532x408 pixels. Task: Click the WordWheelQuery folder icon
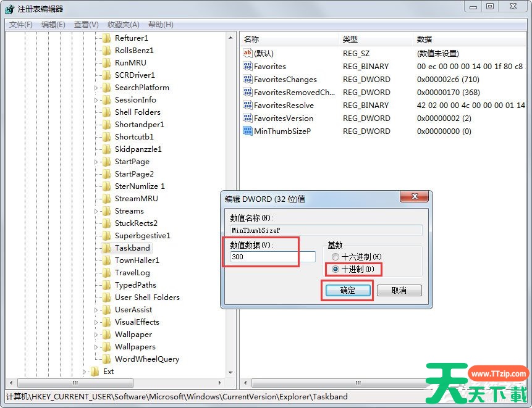(x=106, y=359)
